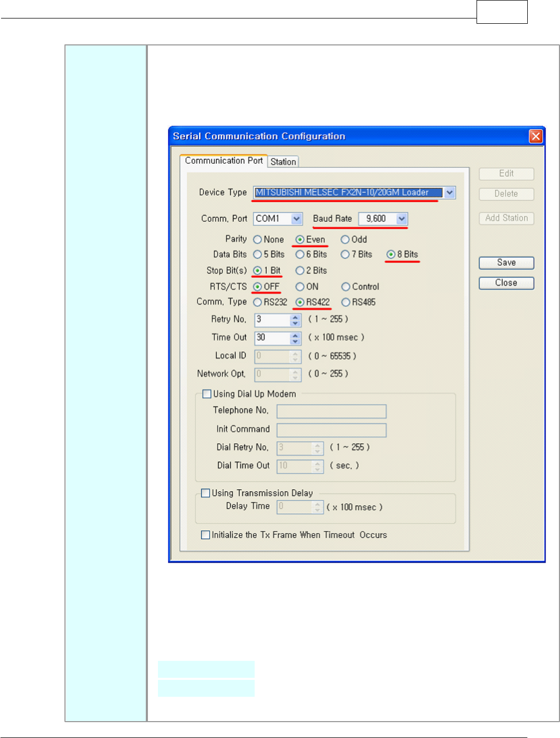
Task: Choose 7 Bits data bits
Action: point(345,255)
